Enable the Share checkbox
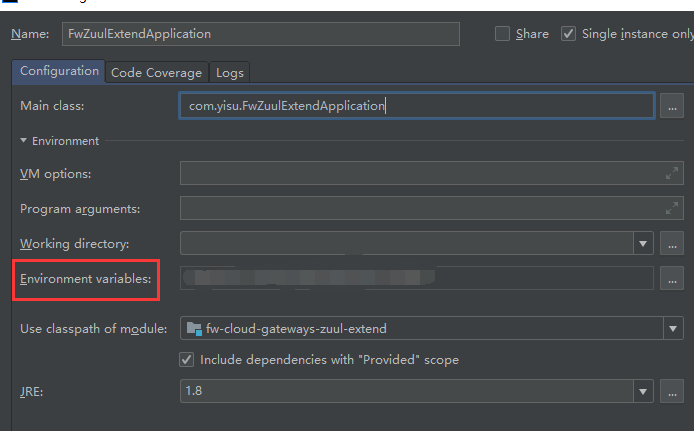 point(502,33)
